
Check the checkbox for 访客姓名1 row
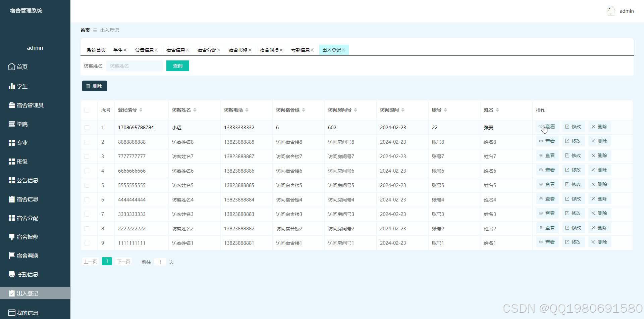tap(87, 243)
